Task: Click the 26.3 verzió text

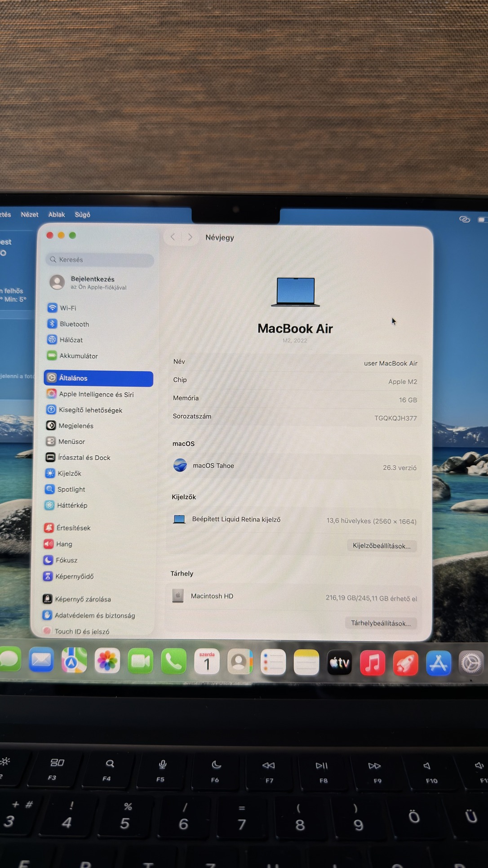Action: tap(399, 467)
